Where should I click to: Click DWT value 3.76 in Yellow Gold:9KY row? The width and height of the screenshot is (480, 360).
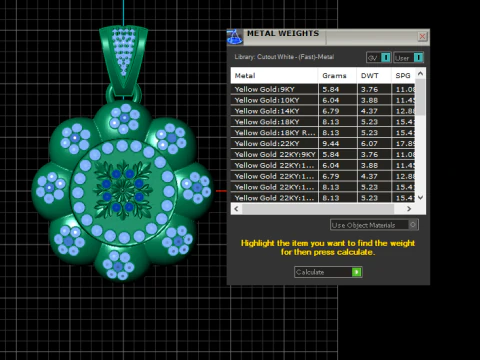point(369,89)
